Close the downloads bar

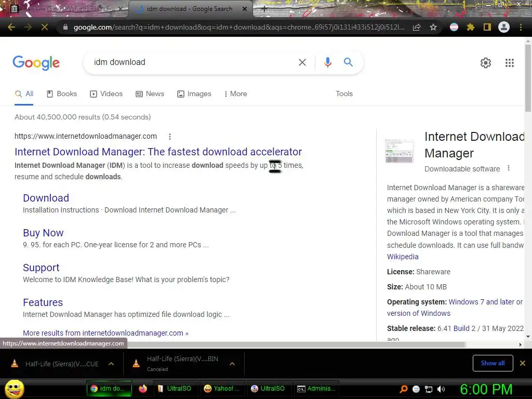point(523,363)
